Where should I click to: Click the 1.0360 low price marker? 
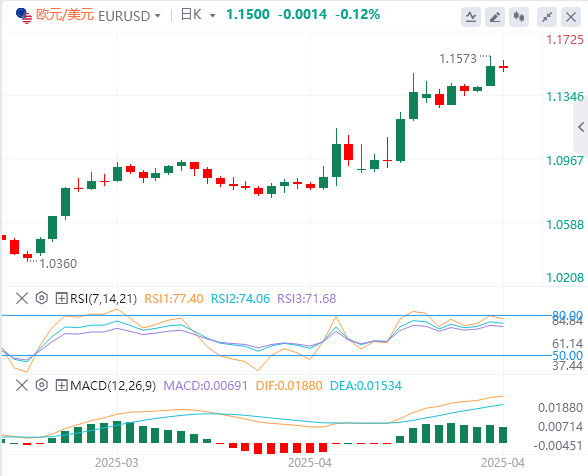tap(58, 264)
